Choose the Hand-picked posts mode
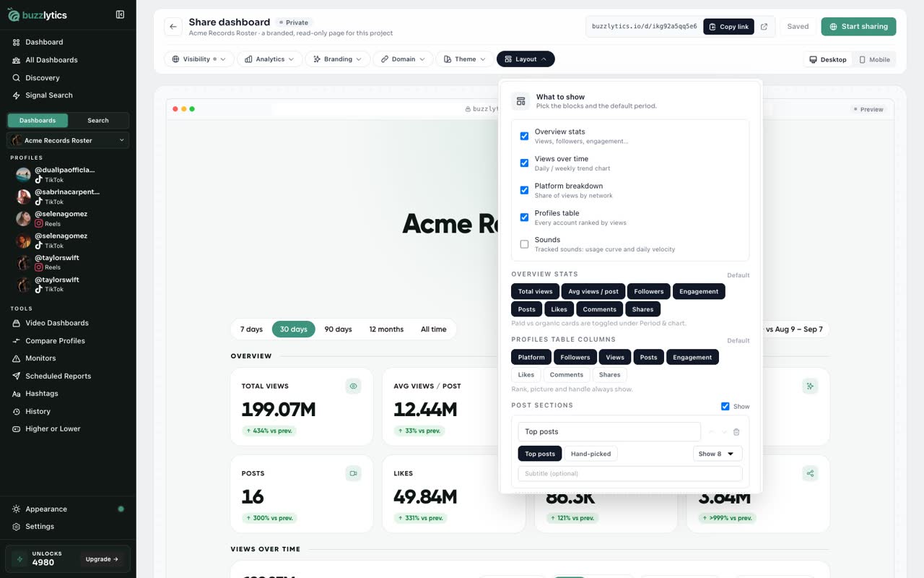The height and width of the screenshot is (578, 924). pyautogui.click(x=590, y=454)
